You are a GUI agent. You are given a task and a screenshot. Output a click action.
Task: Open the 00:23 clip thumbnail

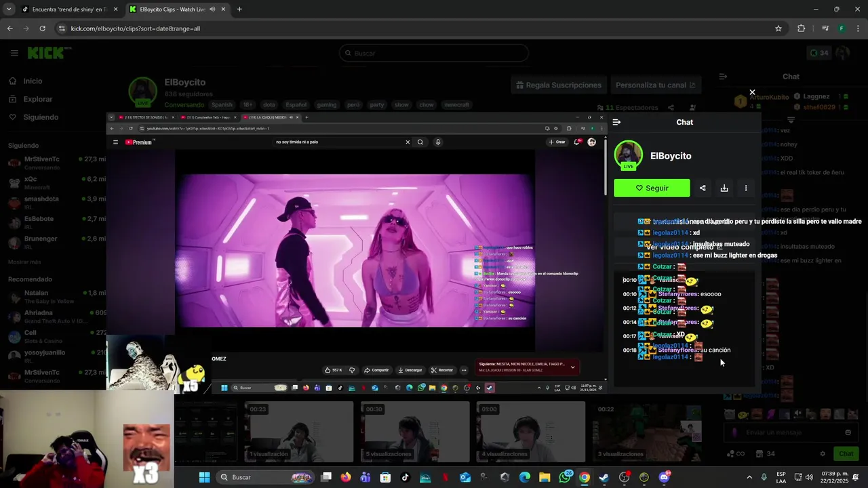[299, 431]
